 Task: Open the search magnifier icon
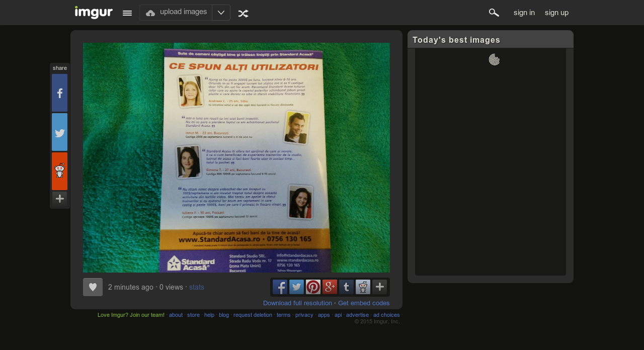coord(494,13)
